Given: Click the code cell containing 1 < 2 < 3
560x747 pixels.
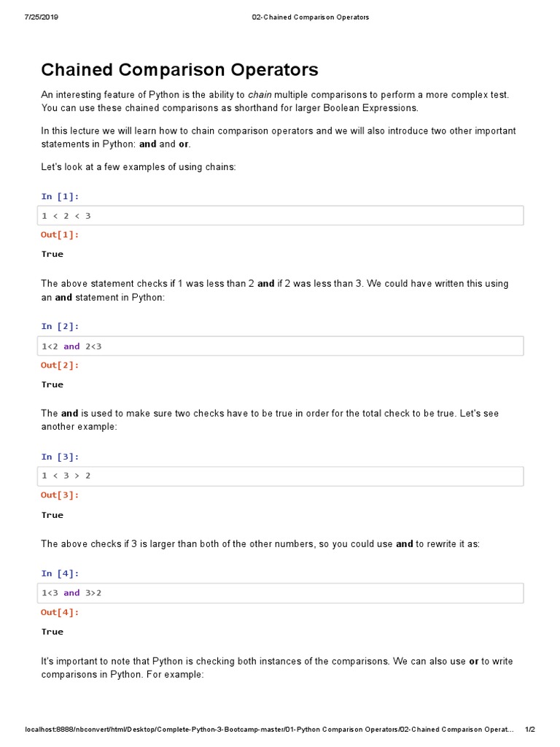Looking at the screenshot, I should pos(280,216).
